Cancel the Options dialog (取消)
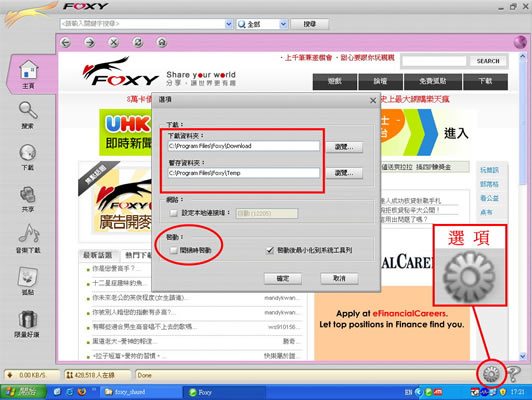Screen dimensions: 532x400 [x=339, y=279]
